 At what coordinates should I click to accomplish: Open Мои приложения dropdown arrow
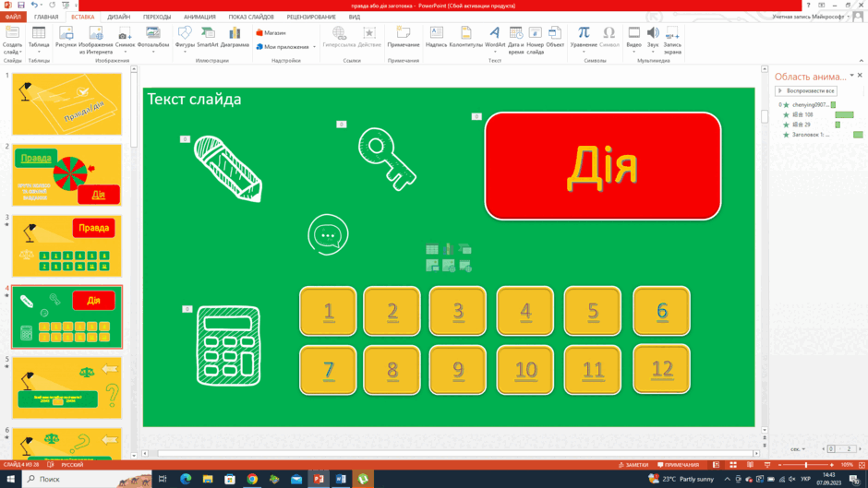coord(315,47)
